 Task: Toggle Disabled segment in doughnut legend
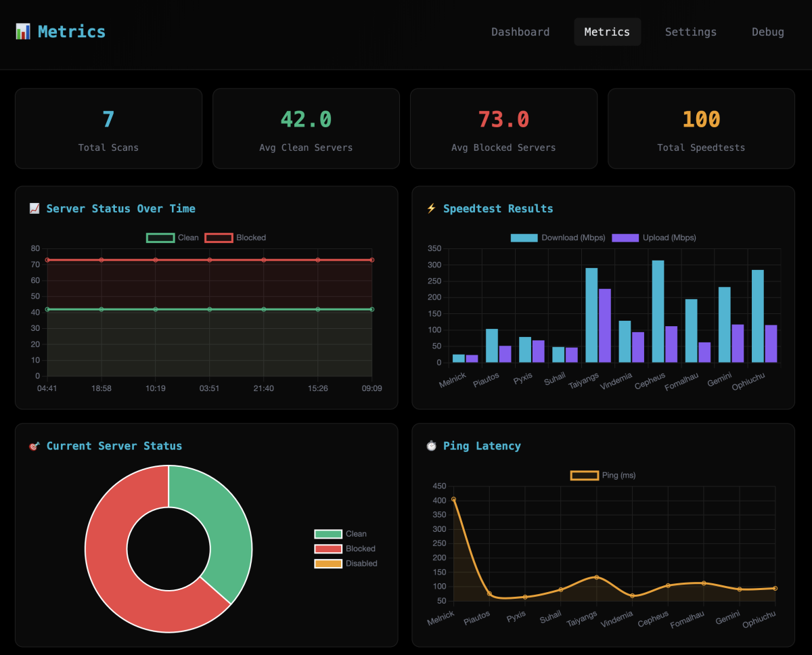pos(346,564)
